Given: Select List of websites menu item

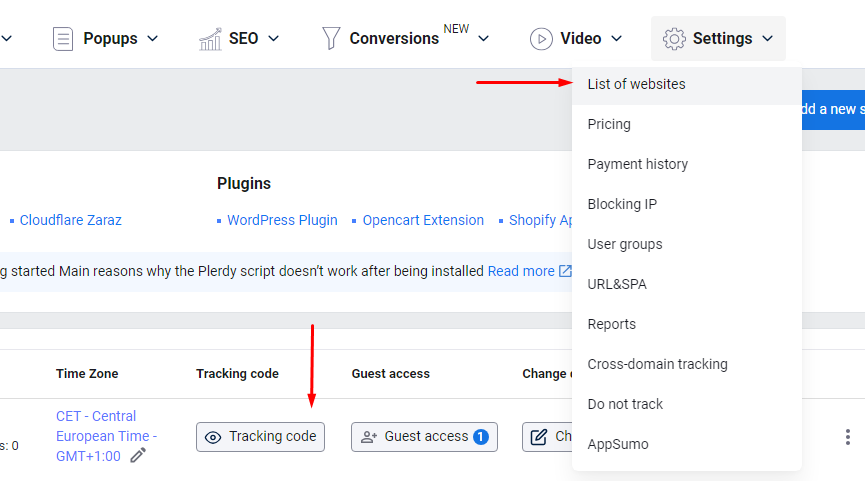Looking at the screenshot, I should 636,84.
